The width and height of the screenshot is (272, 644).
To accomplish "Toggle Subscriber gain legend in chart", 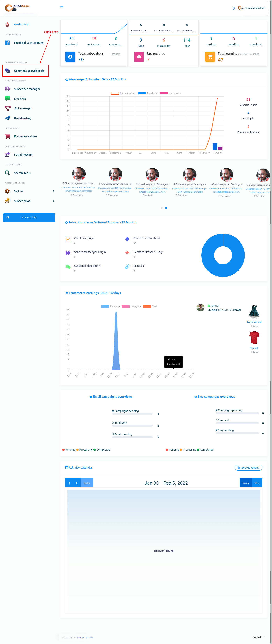I will click(123, 93).
